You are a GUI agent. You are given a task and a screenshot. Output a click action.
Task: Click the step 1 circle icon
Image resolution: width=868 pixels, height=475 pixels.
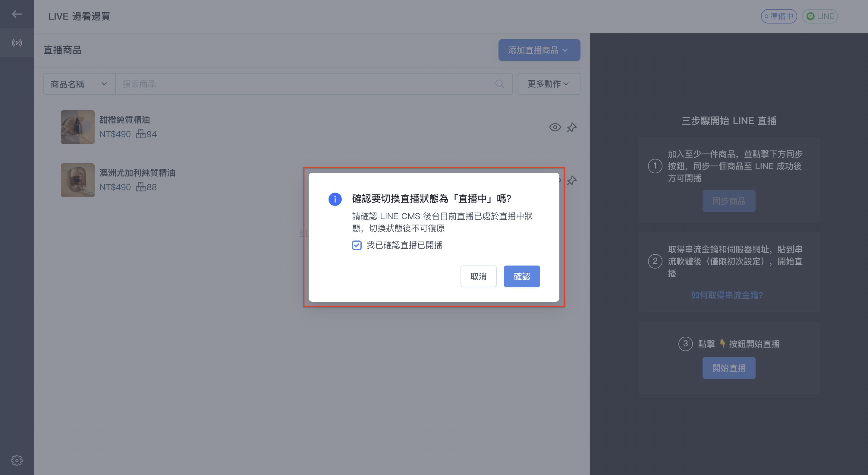655,166
